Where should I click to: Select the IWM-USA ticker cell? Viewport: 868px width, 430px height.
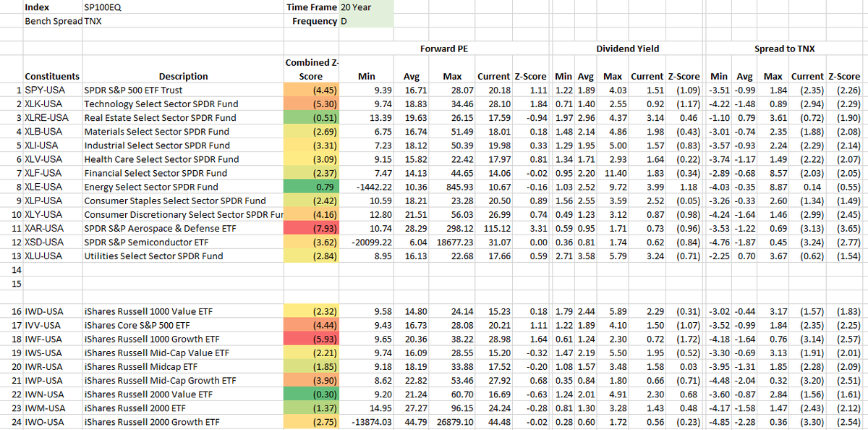click(x=53, y=407)
